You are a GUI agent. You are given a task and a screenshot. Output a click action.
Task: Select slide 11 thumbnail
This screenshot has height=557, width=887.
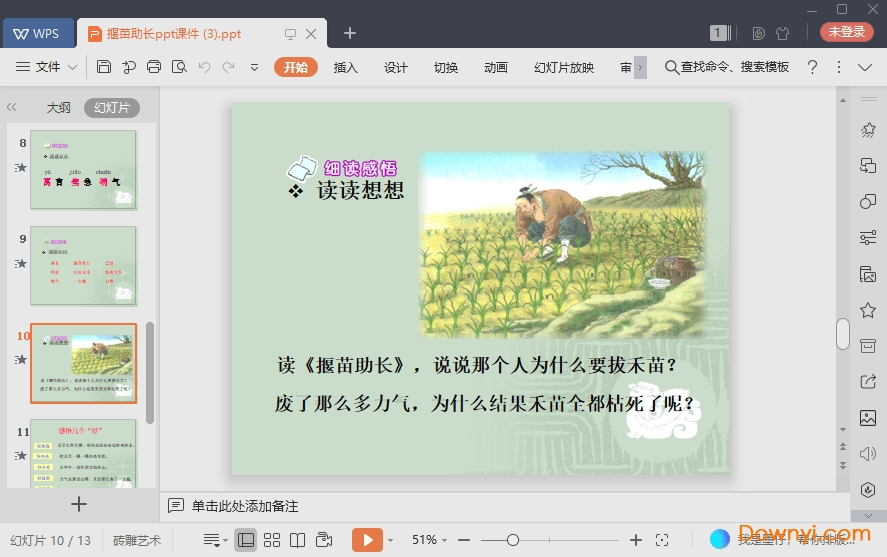[x=84, y=453]
